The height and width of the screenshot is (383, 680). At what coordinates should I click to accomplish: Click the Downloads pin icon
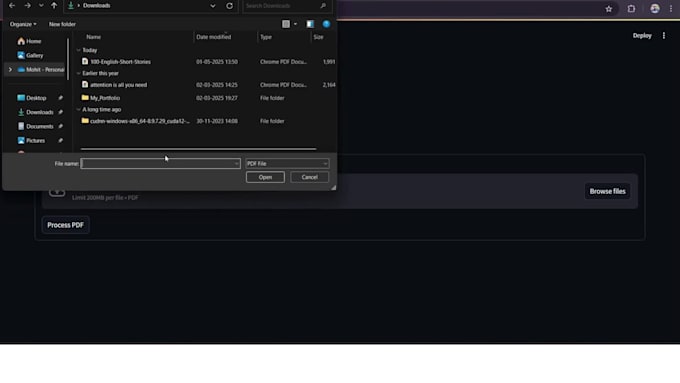[x=60, y=112]
